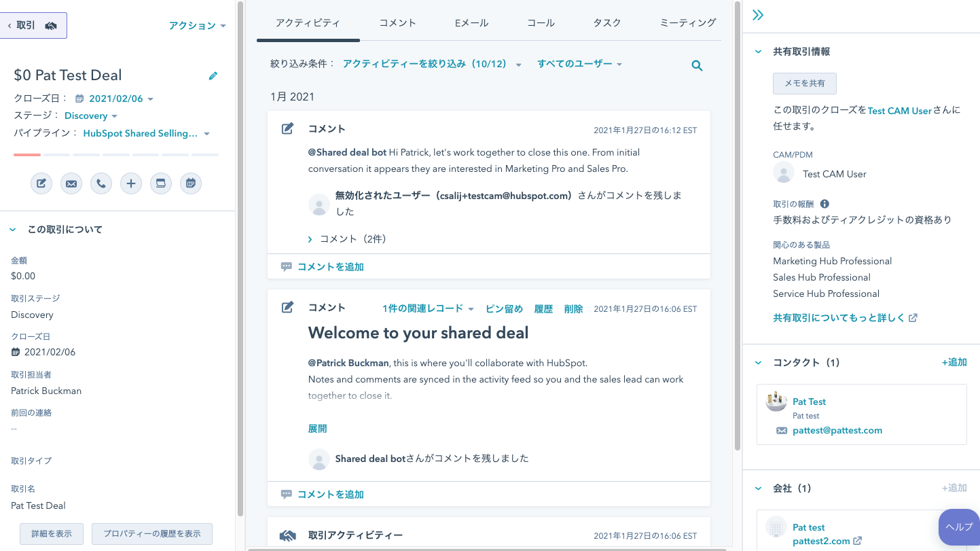
Task: Open ステージ Discovery dropdown
Action: click(x=91, y=116)
